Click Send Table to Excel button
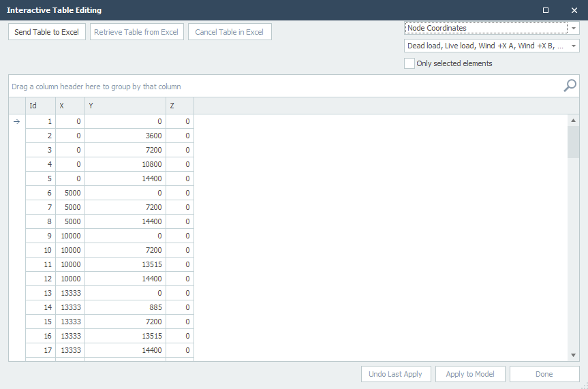The width and height of the screenshot is (588, 389). click(47, 32)
